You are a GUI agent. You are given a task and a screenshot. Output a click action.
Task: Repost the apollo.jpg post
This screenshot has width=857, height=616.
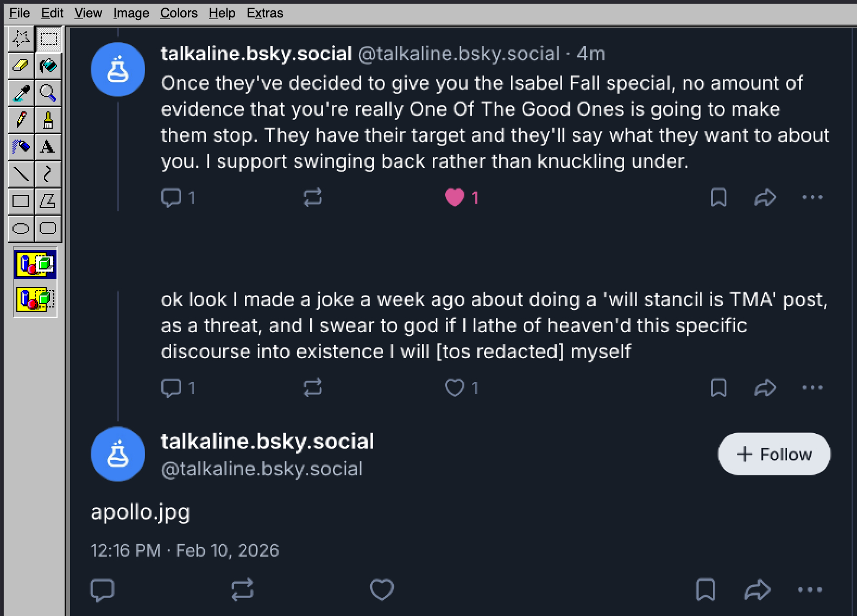[242, 589]
